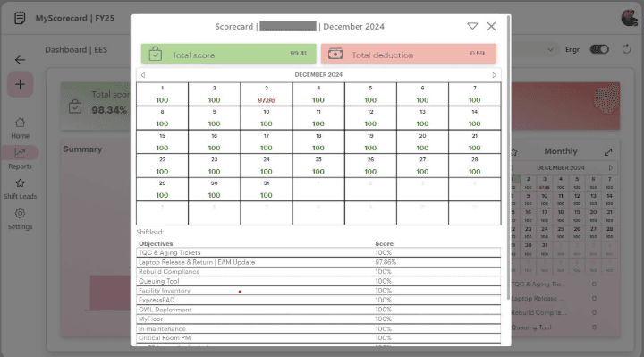Click the Critical Room PM objective row
The width and height of the screenshot is (644, 357).
pos(318,337)
